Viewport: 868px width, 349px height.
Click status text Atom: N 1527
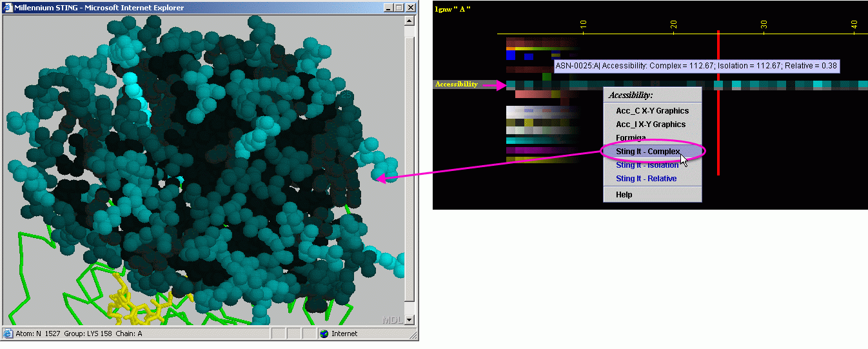[38, 334]
